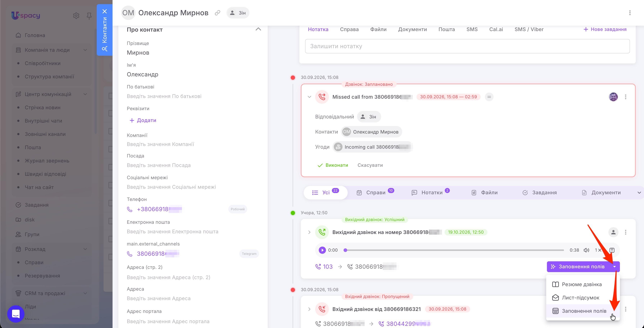Open the support chat bubble

[16, 314]
